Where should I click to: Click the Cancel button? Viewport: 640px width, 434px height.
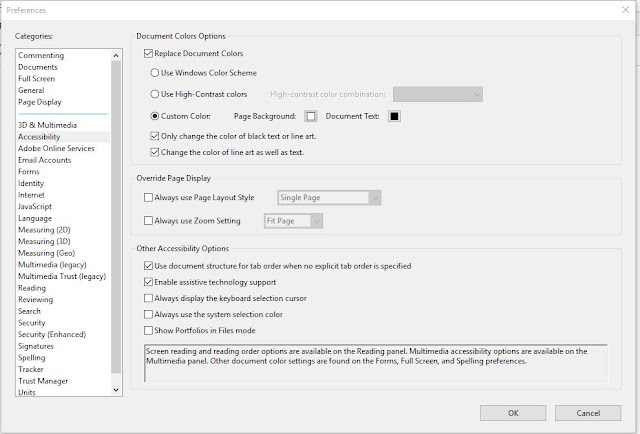[x=588, y=413]
